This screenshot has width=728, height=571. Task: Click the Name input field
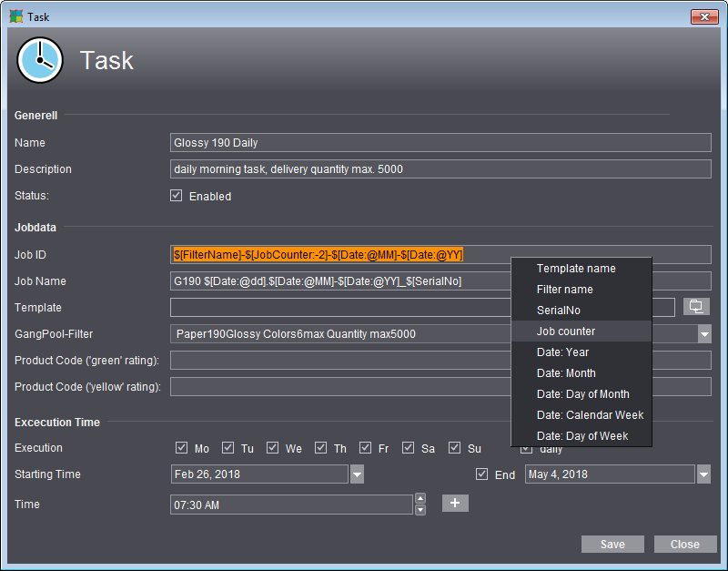tap(440, 143)
